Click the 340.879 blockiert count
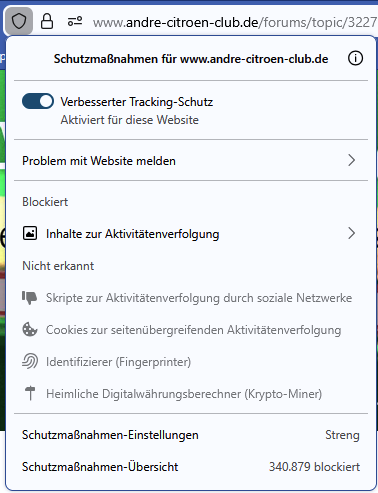 tap(314, 467)
